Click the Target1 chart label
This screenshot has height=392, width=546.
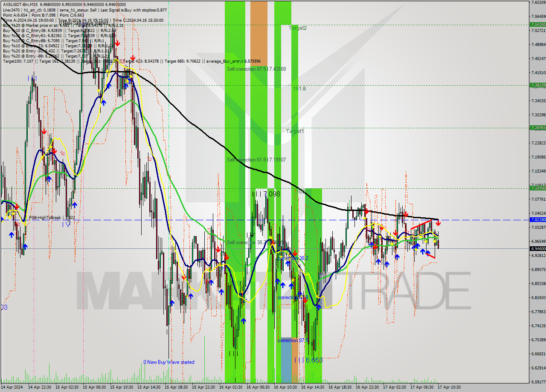[295, 131]
